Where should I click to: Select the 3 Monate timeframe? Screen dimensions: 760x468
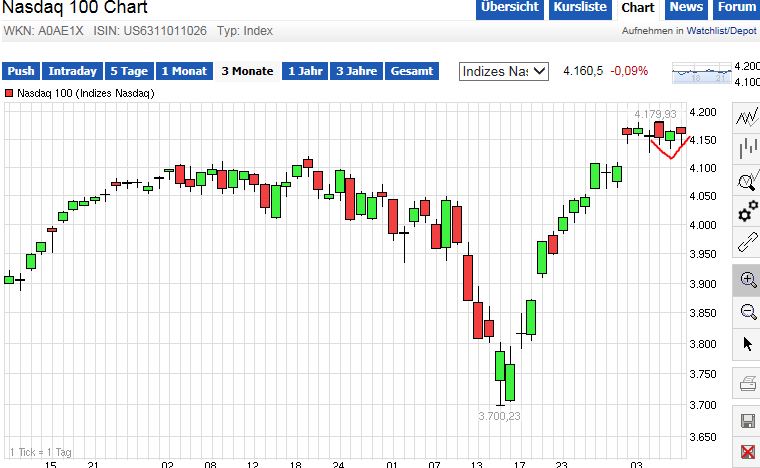point(247,71)
